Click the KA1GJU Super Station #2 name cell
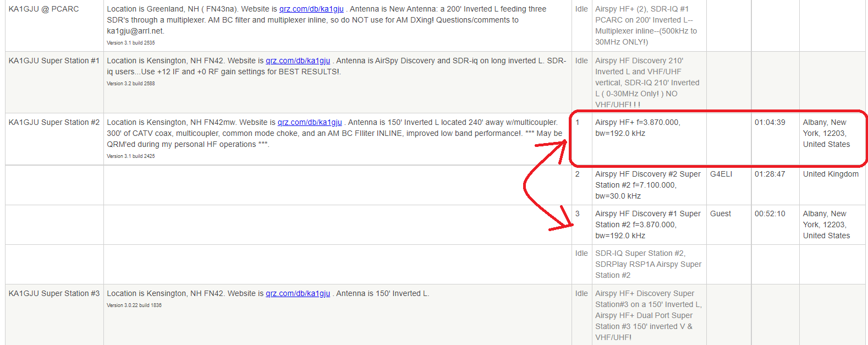Screen dimensions: 868x345 54,123
